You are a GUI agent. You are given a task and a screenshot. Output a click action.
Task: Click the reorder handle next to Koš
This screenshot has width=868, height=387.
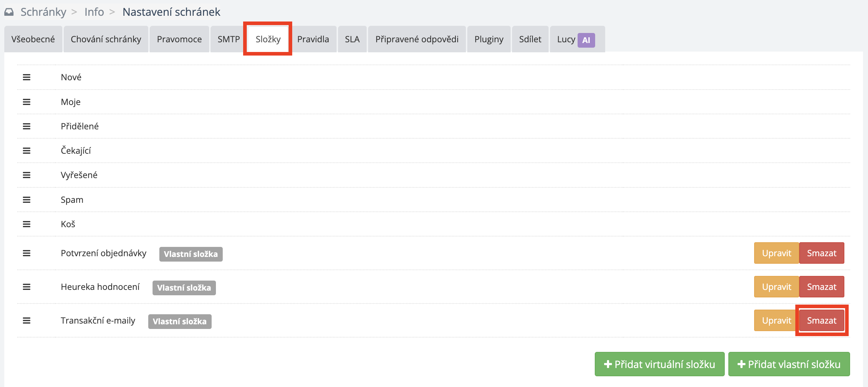[x=26, y=224]
